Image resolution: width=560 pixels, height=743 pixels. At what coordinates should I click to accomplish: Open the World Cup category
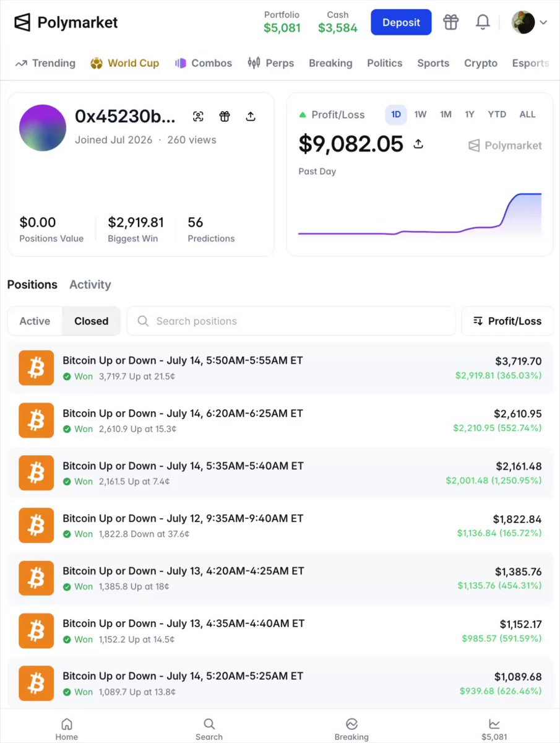click(125, 63)
